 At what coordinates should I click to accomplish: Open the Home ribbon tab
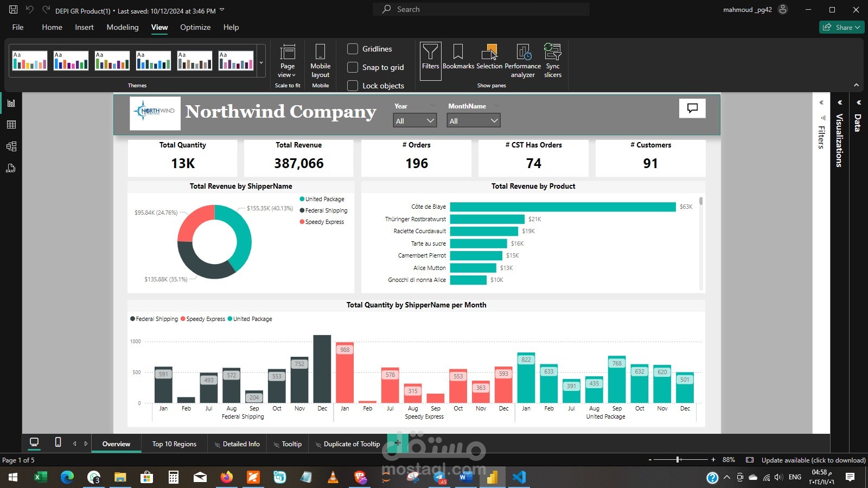(x=52, y=27)
